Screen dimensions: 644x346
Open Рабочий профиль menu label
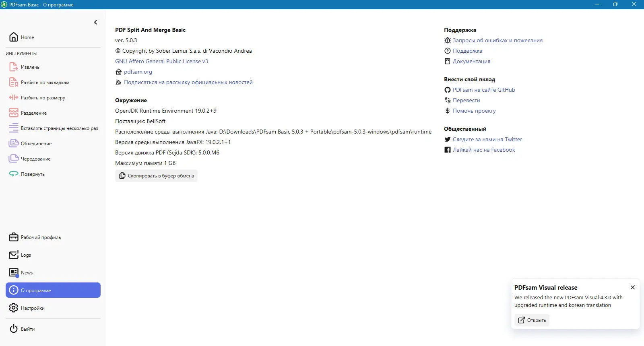point(41,237)
